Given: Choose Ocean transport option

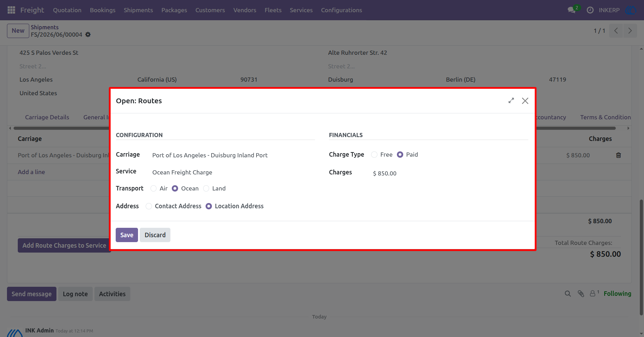Looking at the screenshot, I should pos(175,188).
